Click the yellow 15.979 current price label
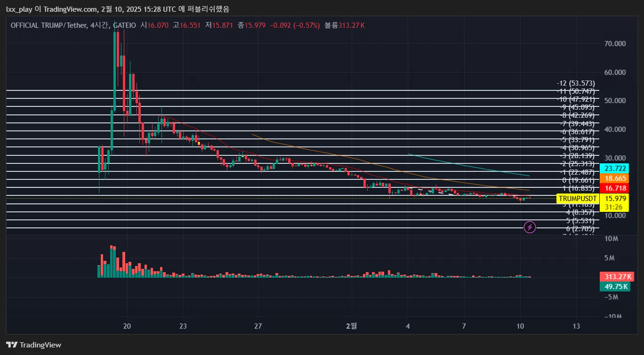The height and width of the screenshot is (355, 644). click(x=615, y=199)
